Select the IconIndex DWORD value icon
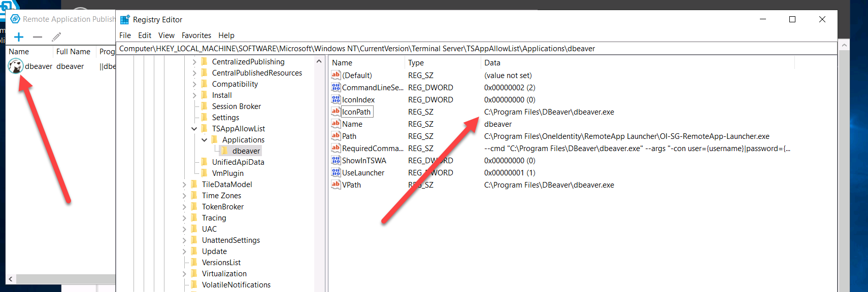868x292 pixels. [x=336, y=99]
